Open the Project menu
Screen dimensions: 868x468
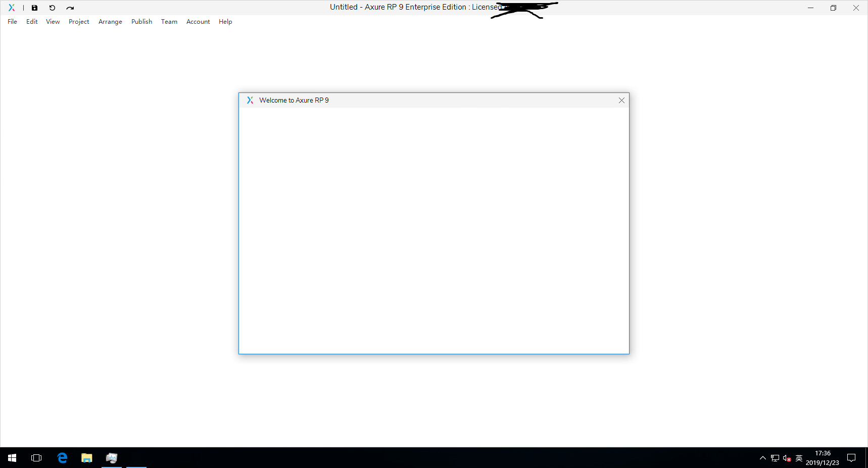tap(79, 22)
